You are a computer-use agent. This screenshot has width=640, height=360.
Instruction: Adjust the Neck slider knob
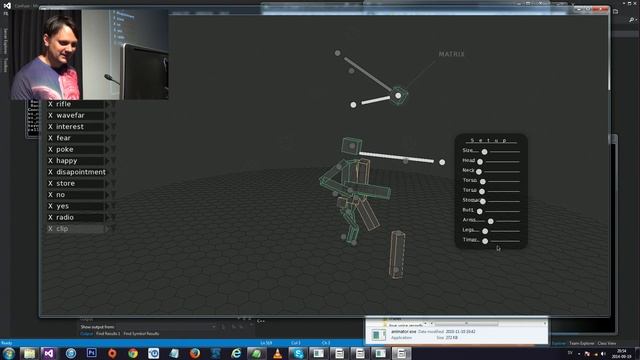479,172
